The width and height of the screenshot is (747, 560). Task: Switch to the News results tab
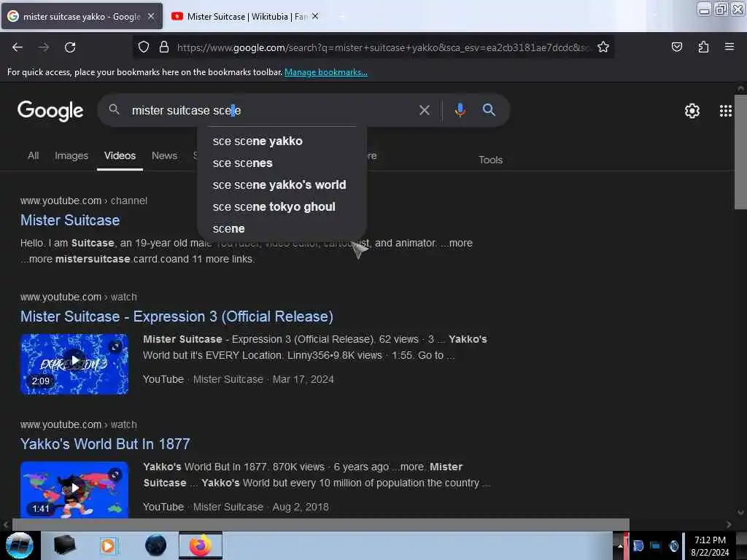164,156
